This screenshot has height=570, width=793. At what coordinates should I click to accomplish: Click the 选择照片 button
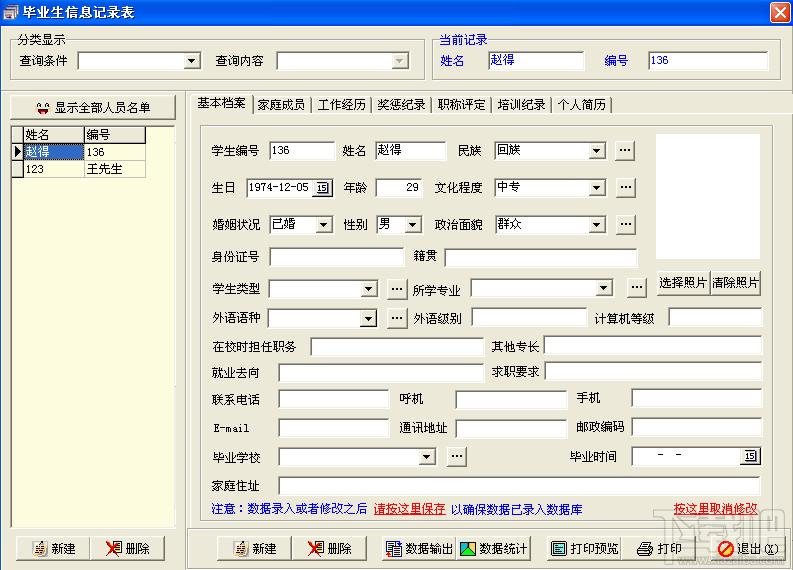(682, 284)
